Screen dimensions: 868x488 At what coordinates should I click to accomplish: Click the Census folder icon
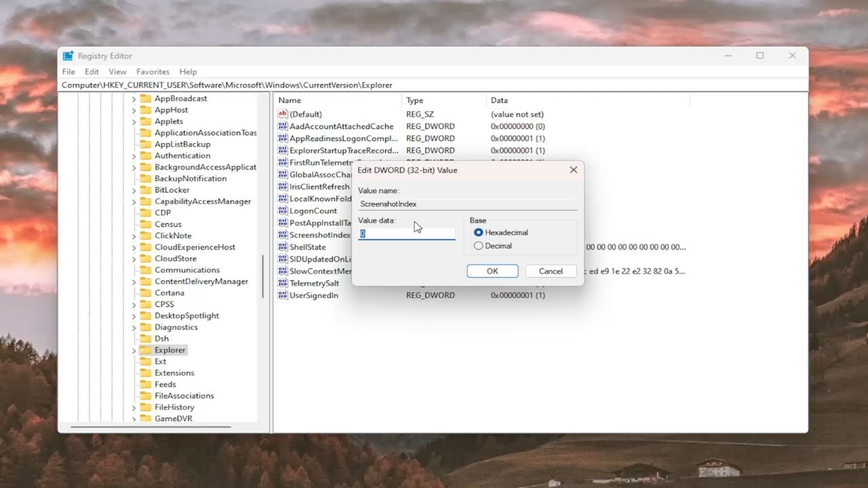click(x=145, y=224)
